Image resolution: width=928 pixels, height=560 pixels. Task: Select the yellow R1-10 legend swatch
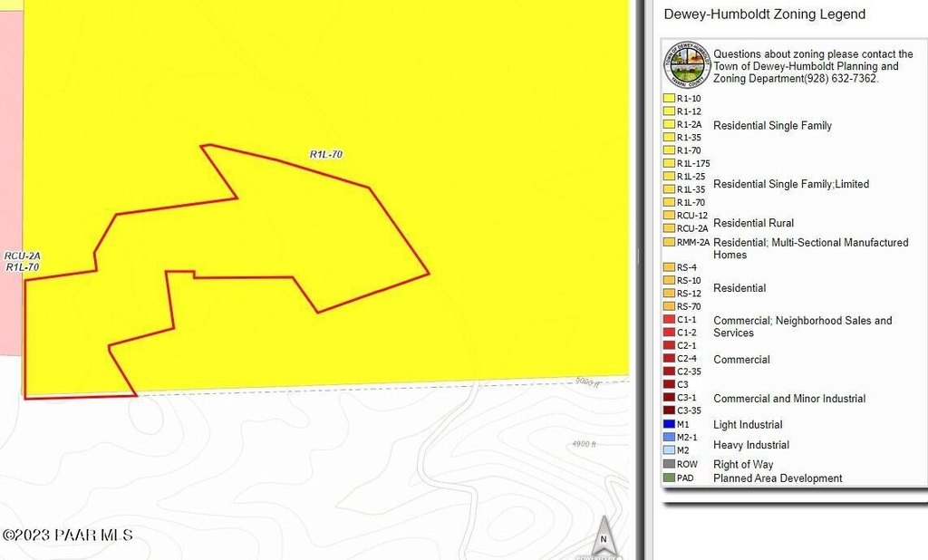click(669, 98)
